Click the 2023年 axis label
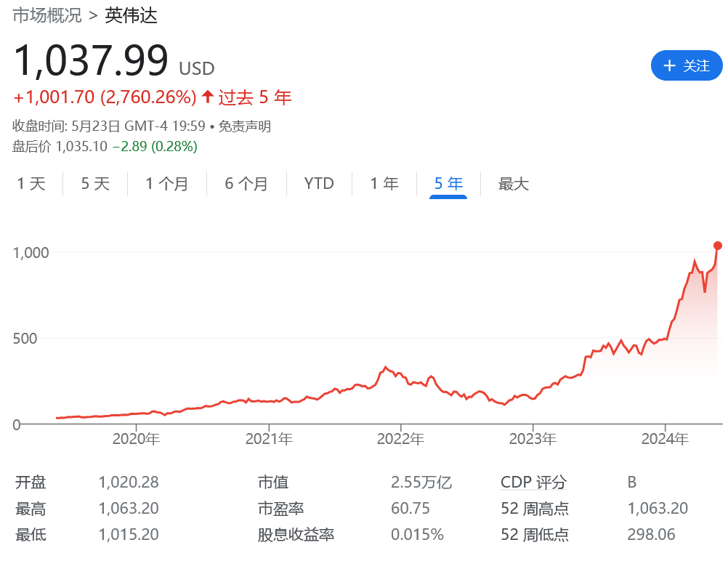This screenshot has height=561, width=728. pos(533,439)
